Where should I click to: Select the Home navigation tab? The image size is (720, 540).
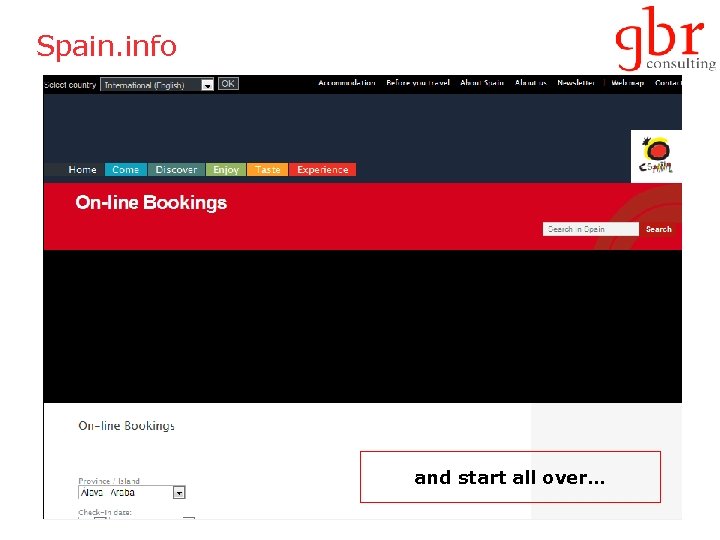(82, 169)
